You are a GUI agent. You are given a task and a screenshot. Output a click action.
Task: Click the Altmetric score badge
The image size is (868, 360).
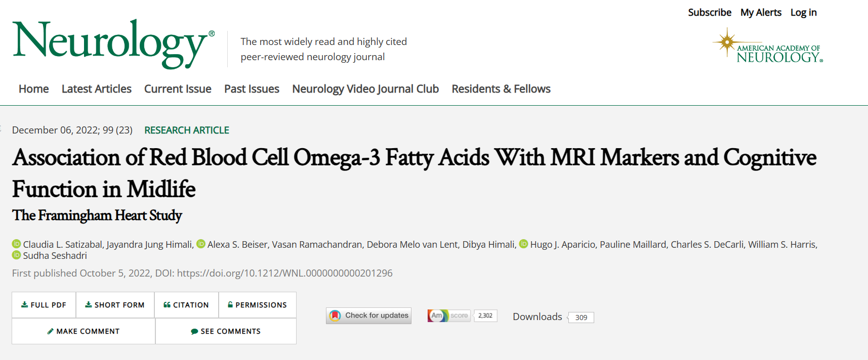[449, 316]
